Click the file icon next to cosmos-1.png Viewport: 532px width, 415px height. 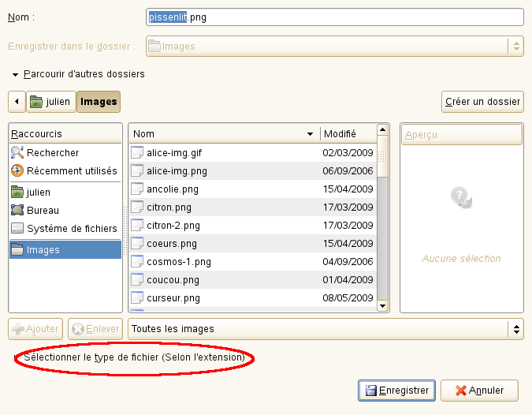[x=136, y=261]
